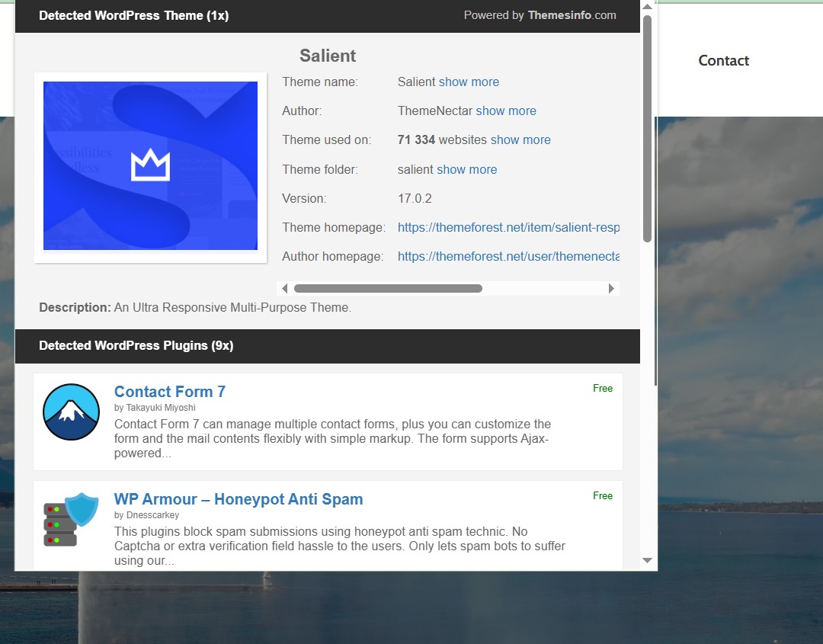Show more next to salient theme folder
This screenshot has width=823, height=644.
(x=466, y=169)
